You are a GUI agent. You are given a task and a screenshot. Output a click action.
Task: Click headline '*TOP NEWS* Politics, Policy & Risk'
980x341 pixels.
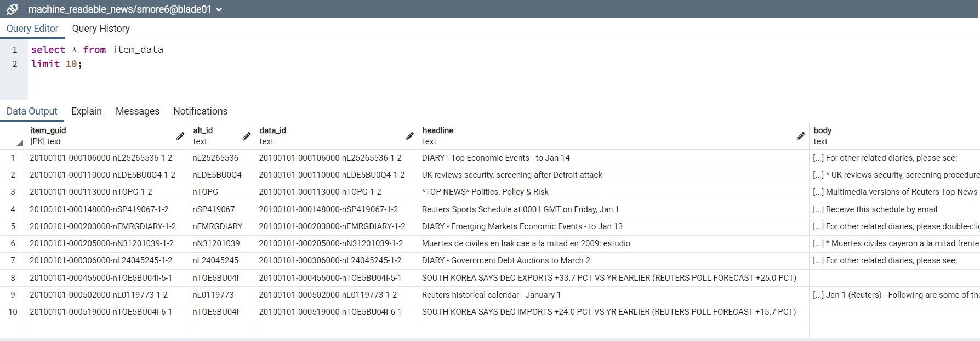click(x=613, y=192)
